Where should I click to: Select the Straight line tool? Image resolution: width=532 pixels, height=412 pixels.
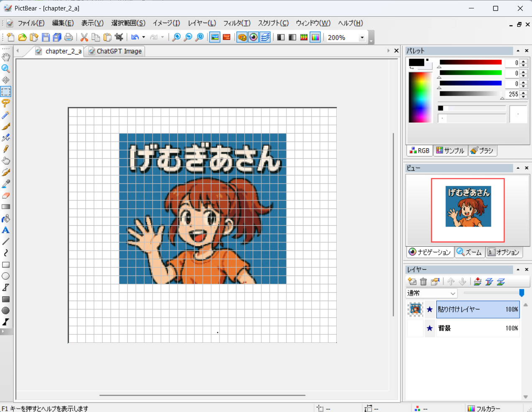click(6, 242)
